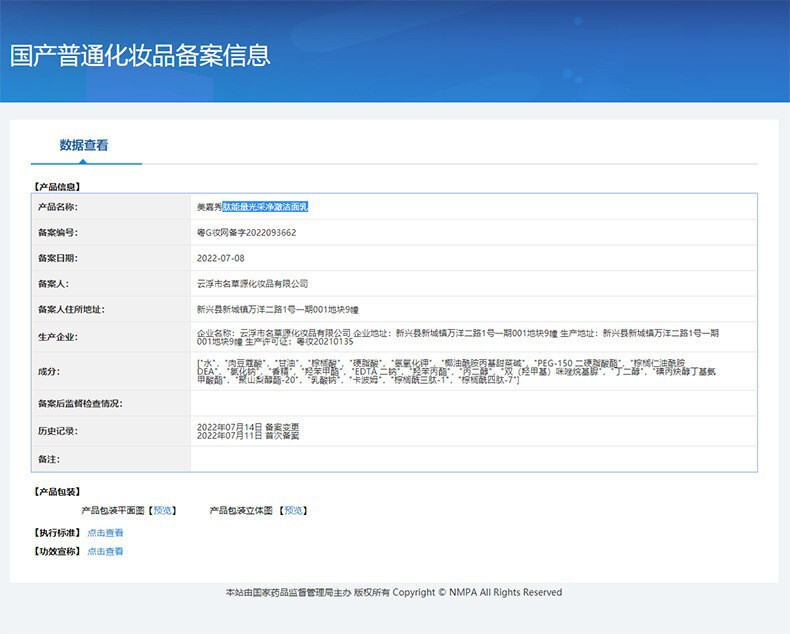Viewport: 790px width, 634px height.
Task: Click the 成分 label cell
Action: coord(111,371)
